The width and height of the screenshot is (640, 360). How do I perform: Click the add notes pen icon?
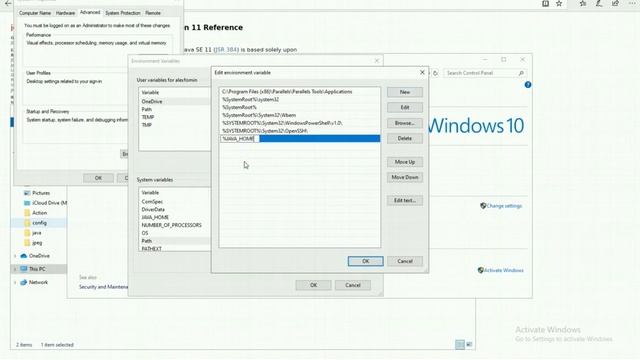(x=599, y=3)
